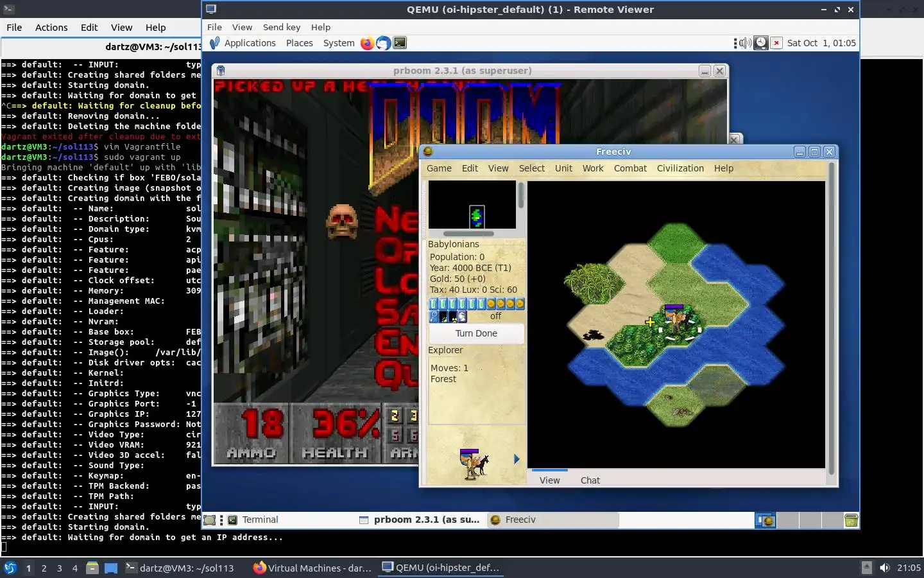Open the Unit menu in Freeciv
Viewport: 924px width, 578px height.
pyautogui.click(x=563, y=168)
